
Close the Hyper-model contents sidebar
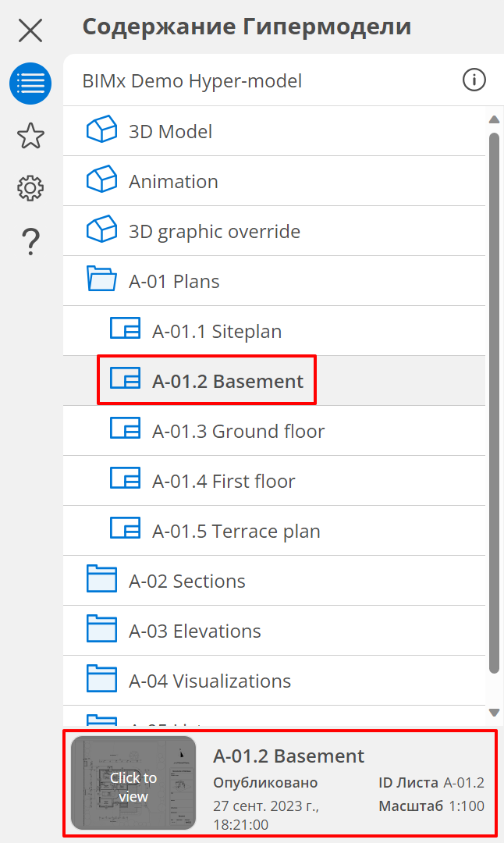[30, 30]
